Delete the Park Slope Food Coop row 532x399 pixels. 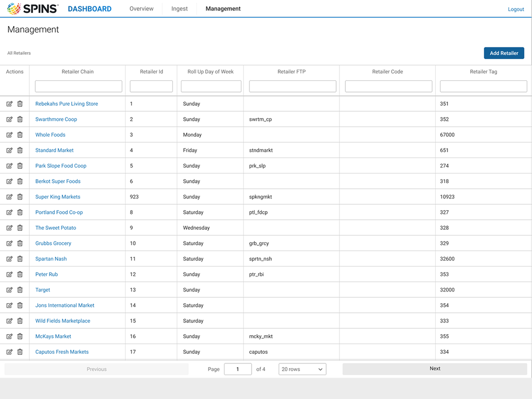[20, 166]
